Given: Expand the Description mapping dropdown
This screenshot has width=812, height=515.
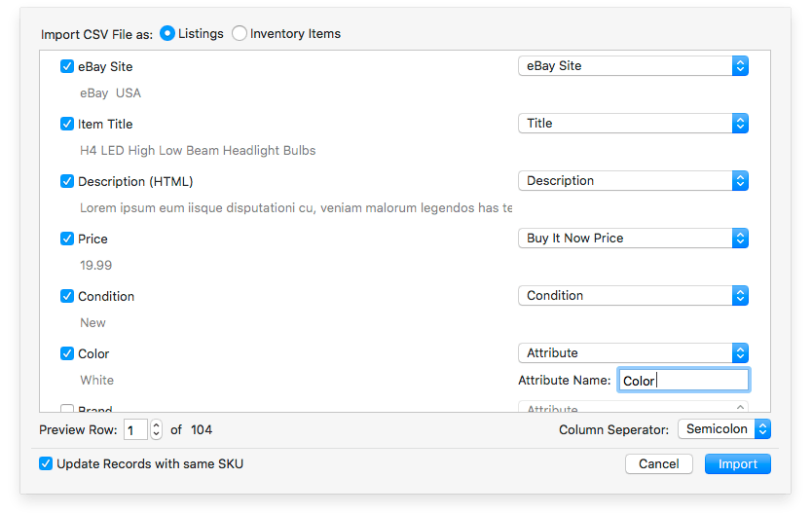Looking at the screenshot, I should [x=633, y=181].
